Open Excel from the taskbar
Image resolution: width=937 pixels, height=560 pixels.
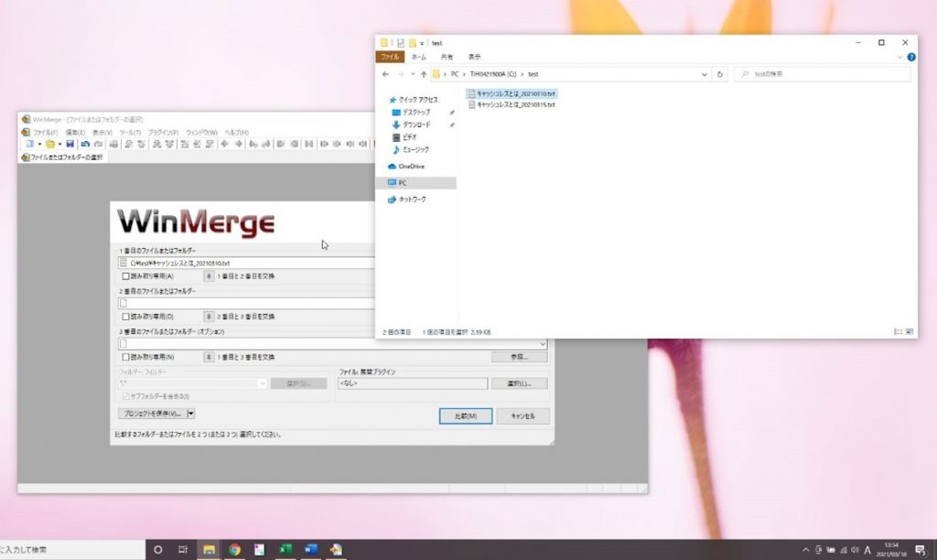(285, 549)
